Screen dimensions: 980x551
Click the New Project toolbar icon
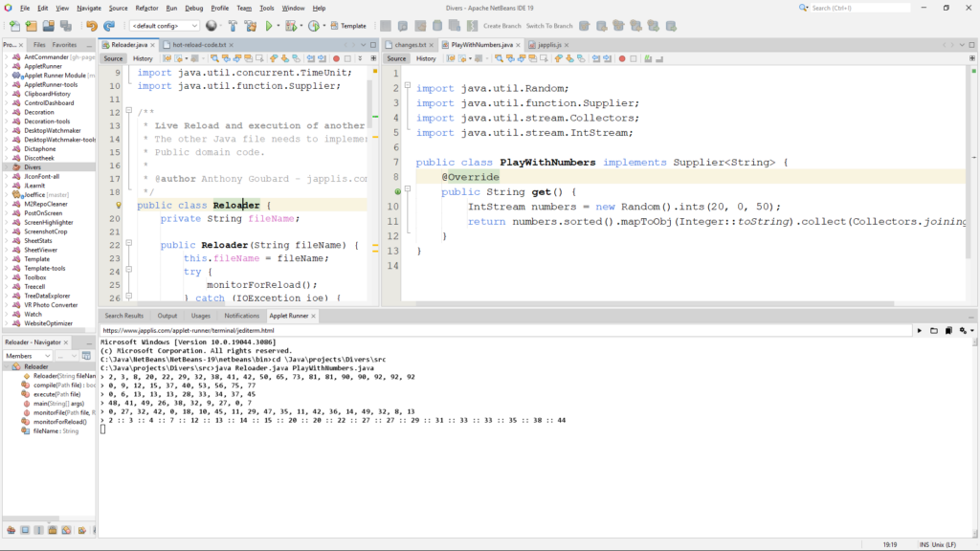tap(31, 26)
